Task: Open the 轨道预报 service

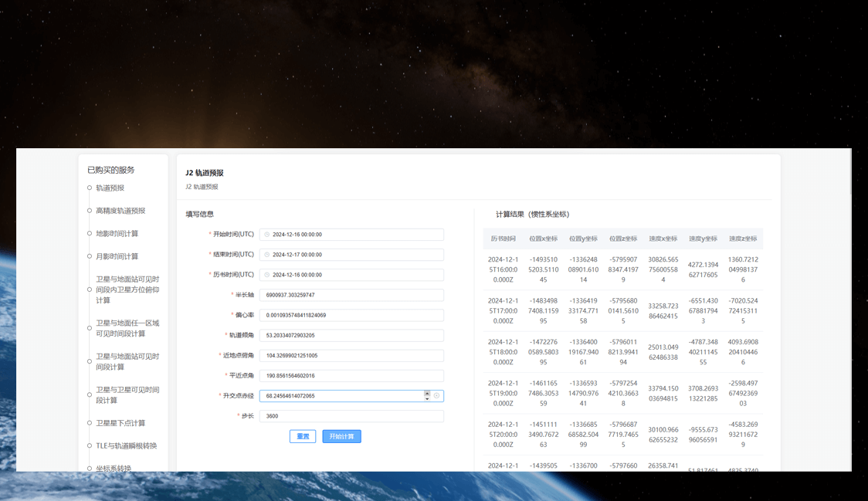Action: tap(110, 188)
